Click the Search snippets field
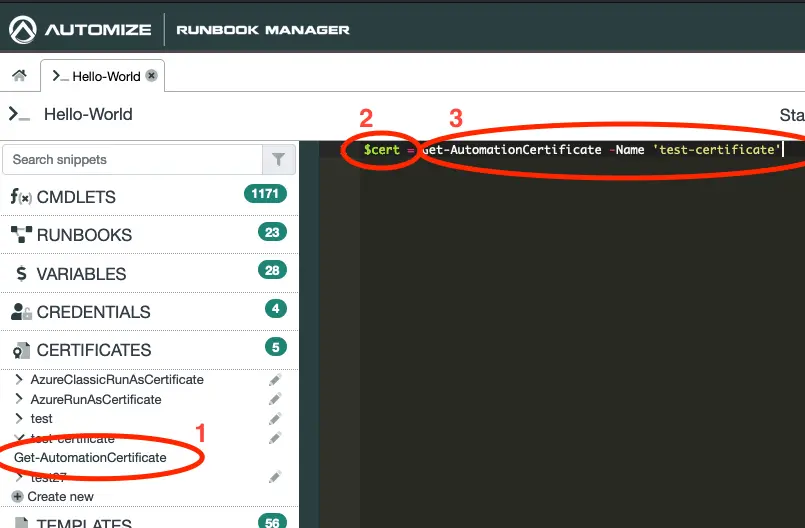The width and height of the screenshot is (805, 528). (132, 160)
